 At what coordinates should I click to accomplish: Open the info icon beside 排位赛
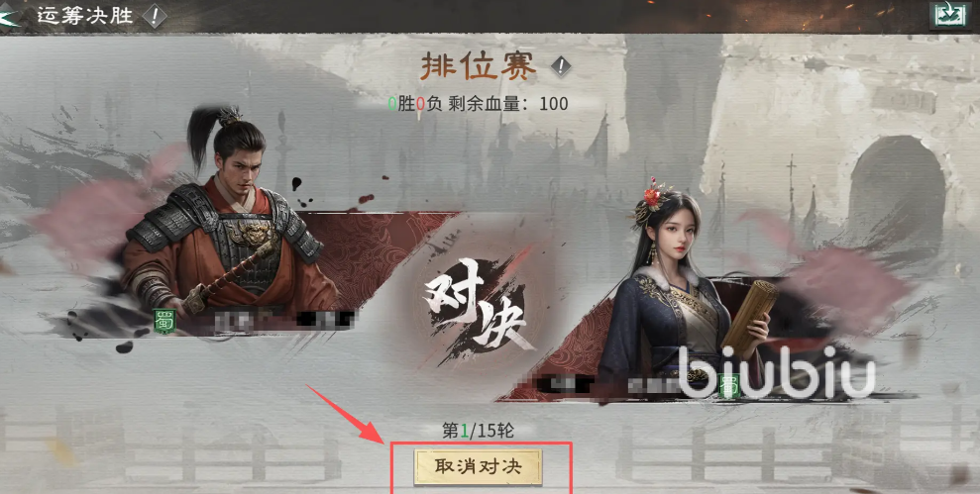561,65
